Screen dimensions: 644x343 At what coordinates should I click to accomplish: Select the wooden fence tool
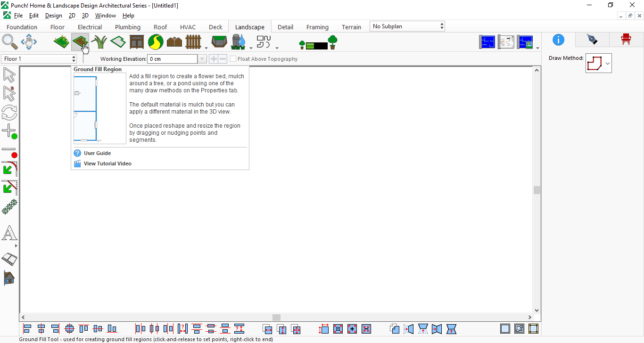(193, 42)
